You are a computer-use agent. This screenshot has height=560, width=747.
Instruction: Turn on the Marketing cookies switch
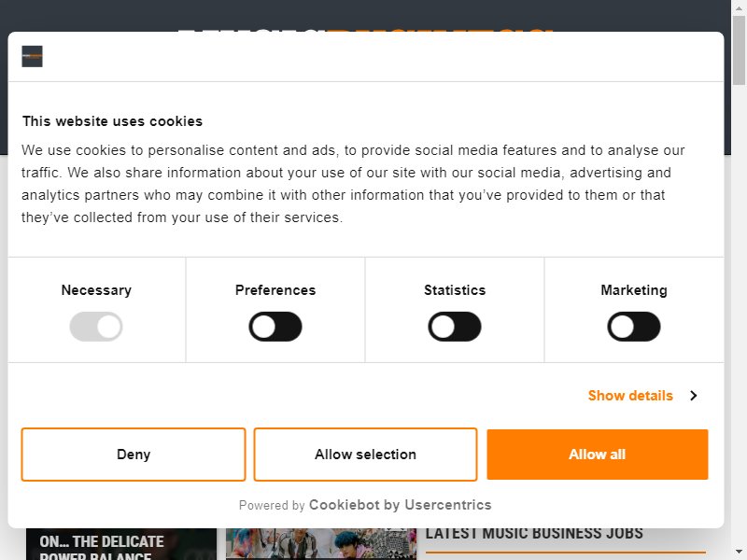point(634,327)
